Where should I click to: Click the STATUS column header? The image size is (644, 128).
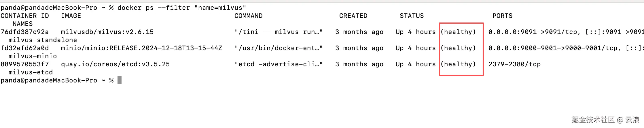(412, 16)
